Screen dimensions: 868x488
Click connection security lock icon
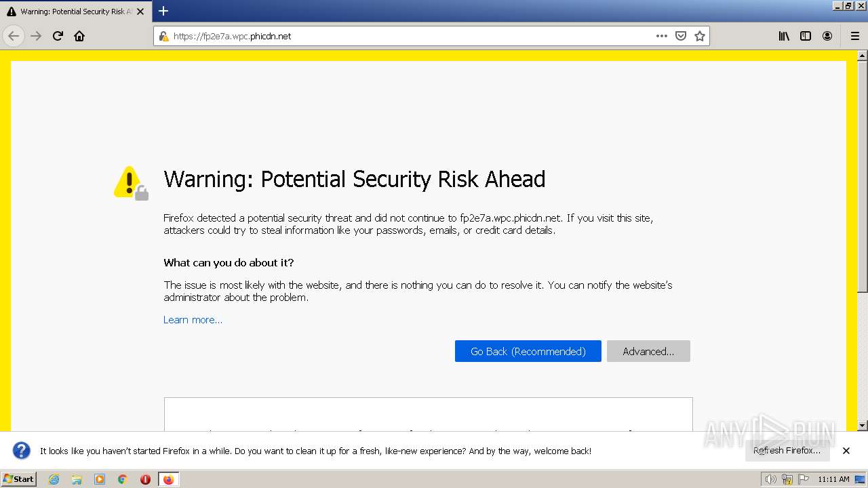tap(163, 36)
